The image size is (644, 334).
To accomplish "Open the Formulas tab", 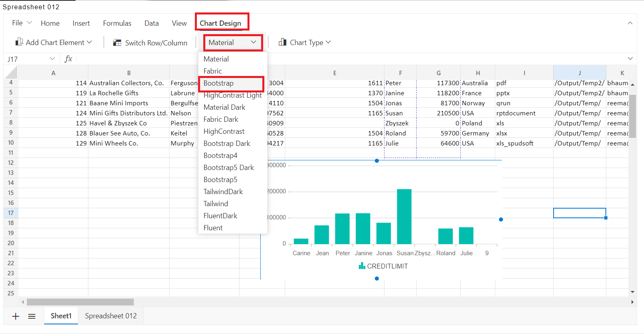I will [x=117, y=23].
